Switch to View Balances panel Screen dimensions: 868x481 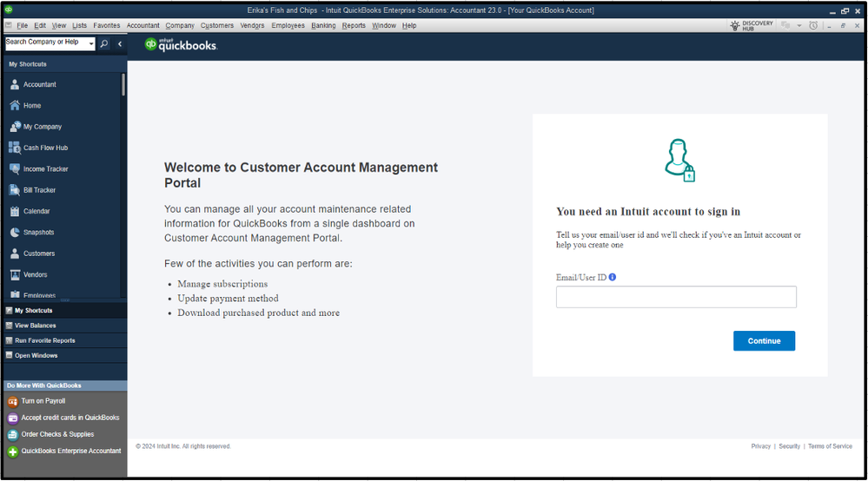point(65,326)
